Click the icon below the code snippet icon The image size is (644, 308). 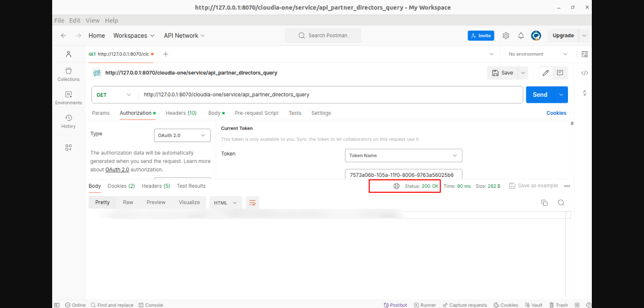[584, 93]
